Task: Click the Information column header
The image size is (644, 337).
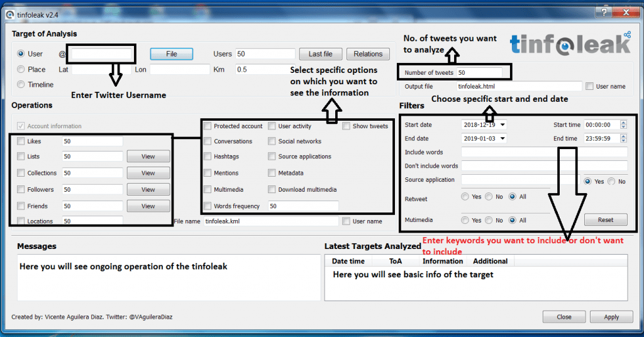Action: (x=443, y=261)
